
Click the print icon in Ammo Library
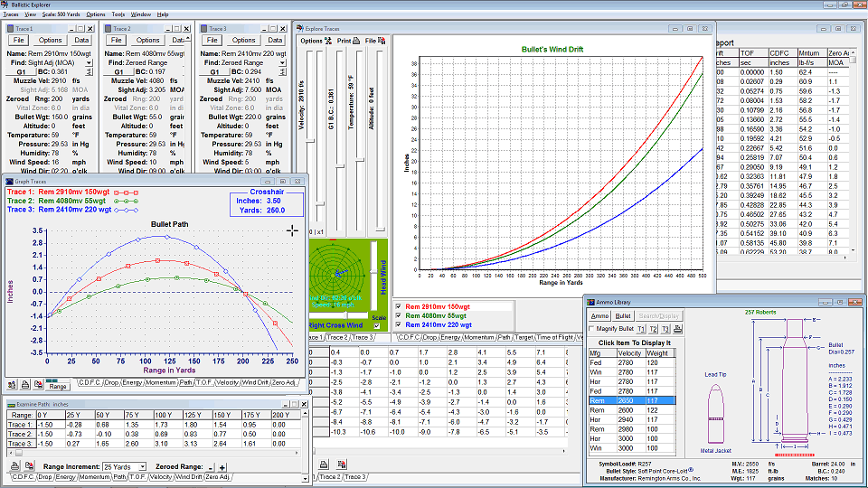point(679,328)
